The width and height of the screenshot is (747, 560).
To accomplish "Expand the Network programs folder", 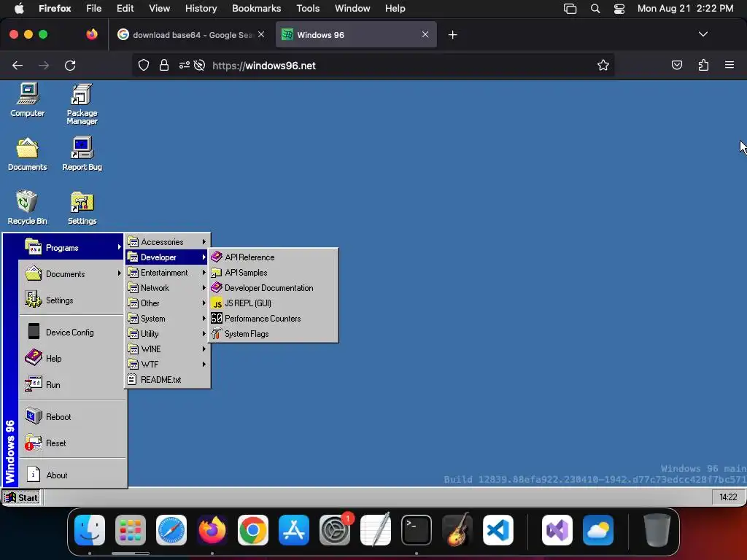I will point(167,287).
